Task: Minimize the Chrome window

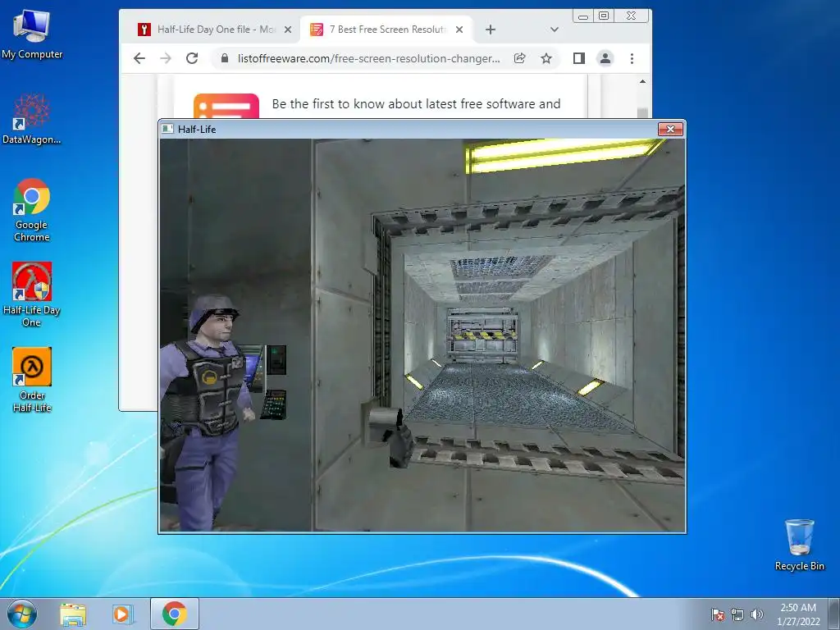Action: coord(583,16)
